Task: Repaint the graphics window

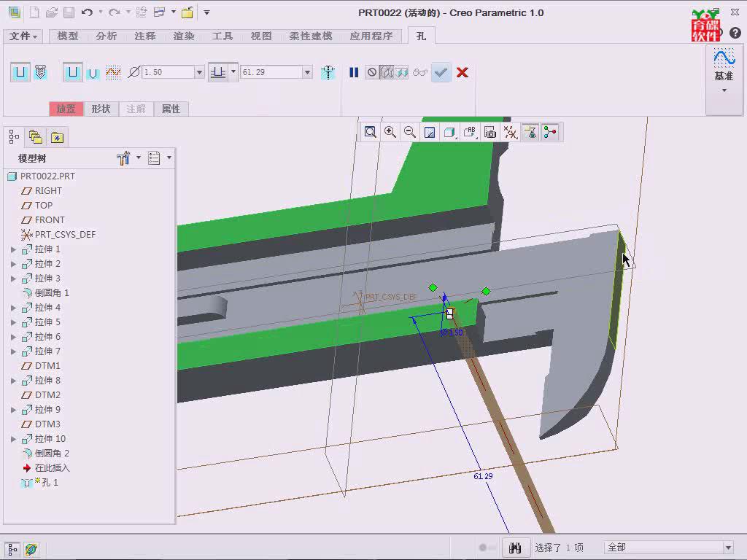Action: [x=430, y=132]
